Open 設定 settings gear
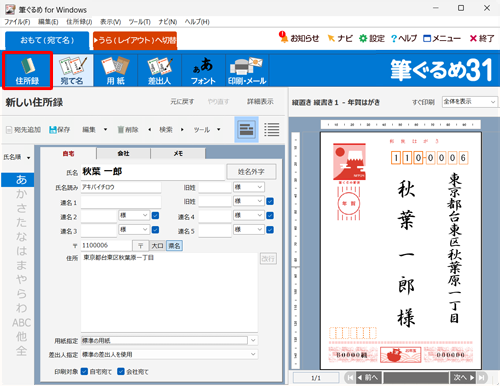 pyautogui.click(x=372, y=39)
